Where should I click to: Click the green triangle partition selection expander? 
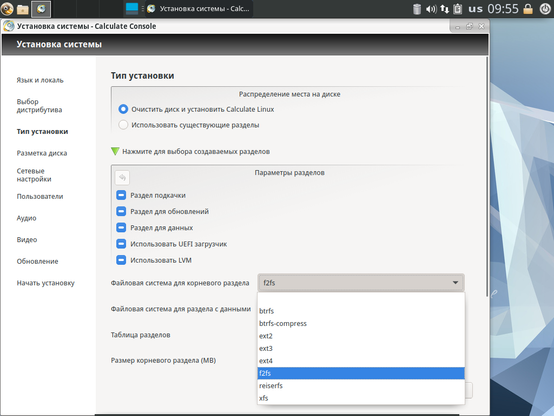pyautogui.click(x=115, y=151)
